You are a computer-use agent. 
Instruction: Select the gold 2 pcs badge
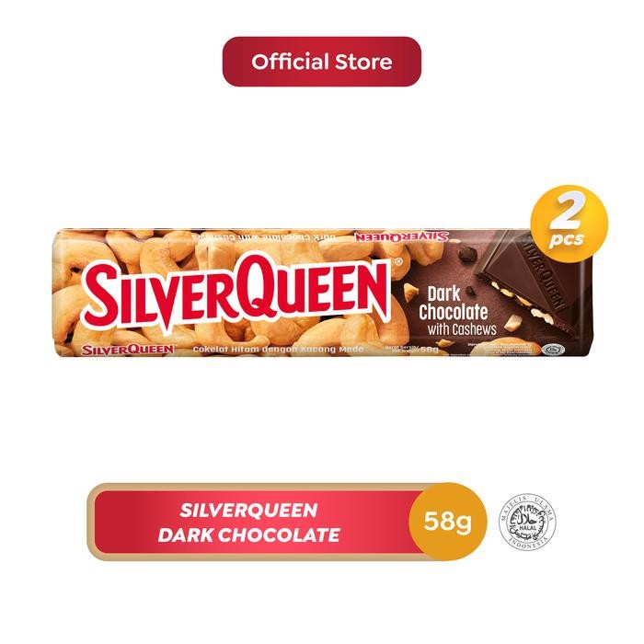point(569,224)
